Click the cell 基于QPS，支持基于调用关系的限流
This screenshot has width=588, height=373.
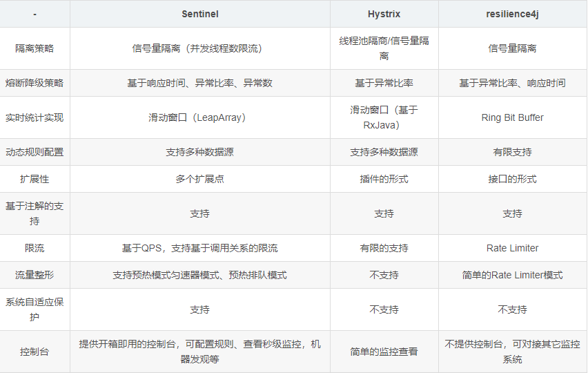pyautogui.click(x=200, y=248)
